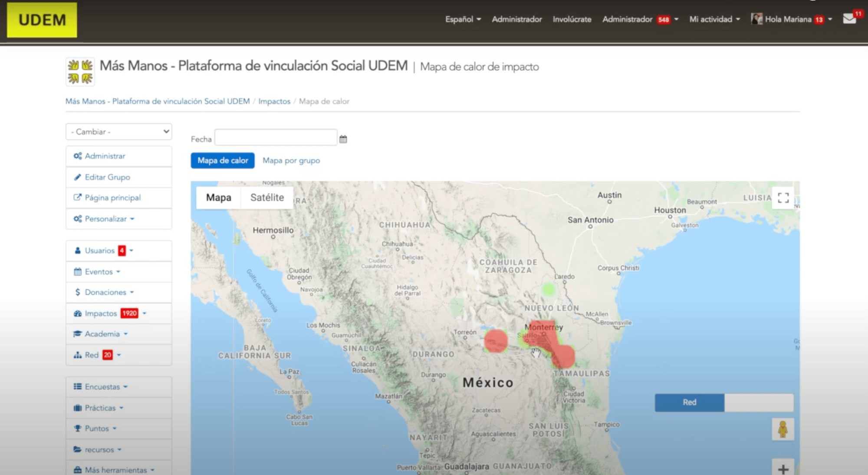Click the Guadalajara map label
The width and height of the screenshot is (868, 475).
coord(467,466)
